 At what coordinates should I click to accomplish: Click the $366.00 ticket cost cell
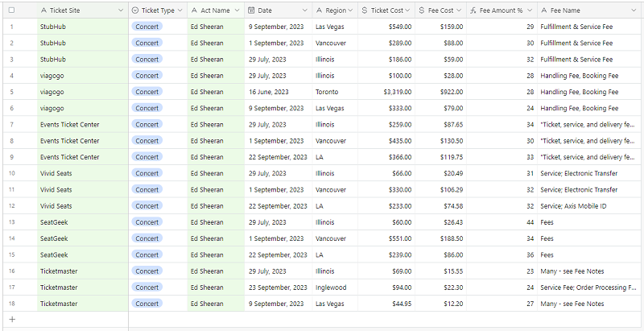pyautogui.click(x=386, y=157)
